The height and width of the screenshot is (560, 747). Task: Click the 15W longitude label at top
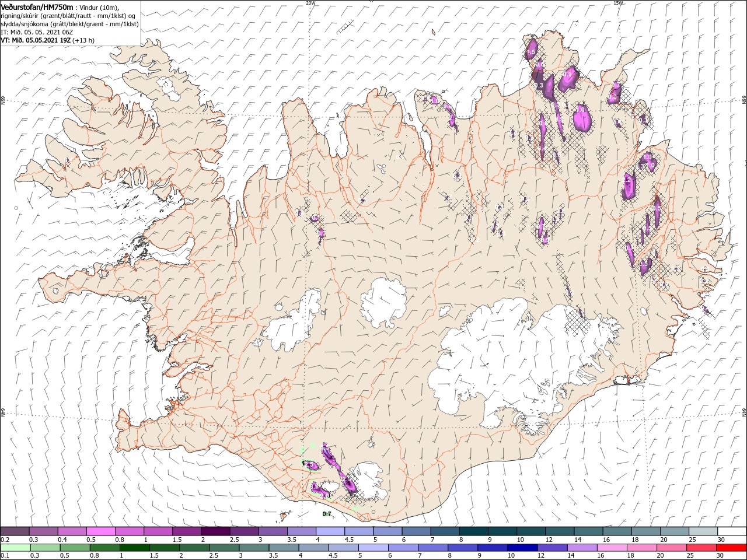618,3
